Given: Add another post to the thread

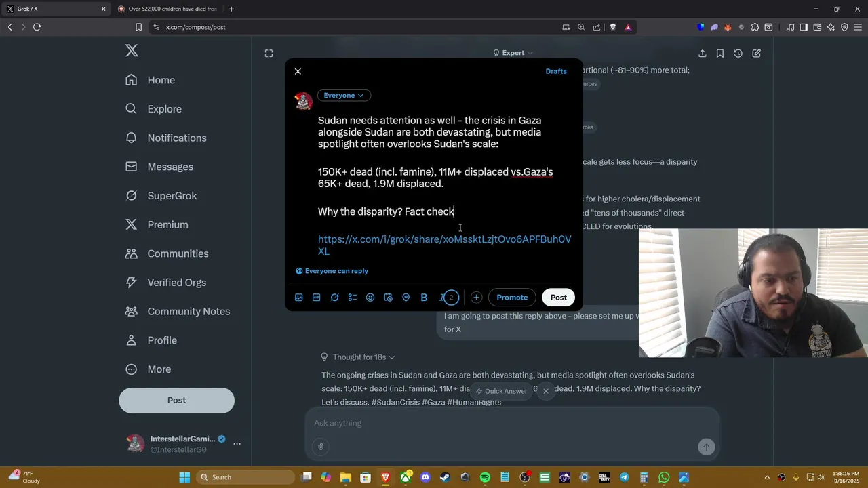Looking at the screenshot, I should (x=476, y=298).
